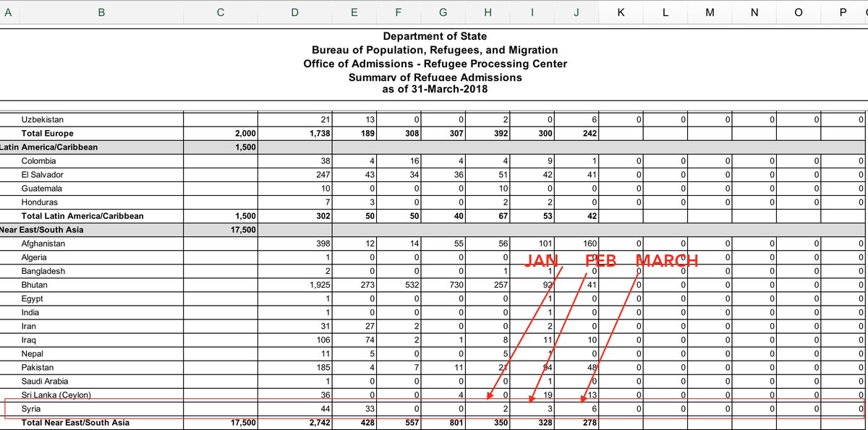
Task: Select column C header
Action: (221, 12)
